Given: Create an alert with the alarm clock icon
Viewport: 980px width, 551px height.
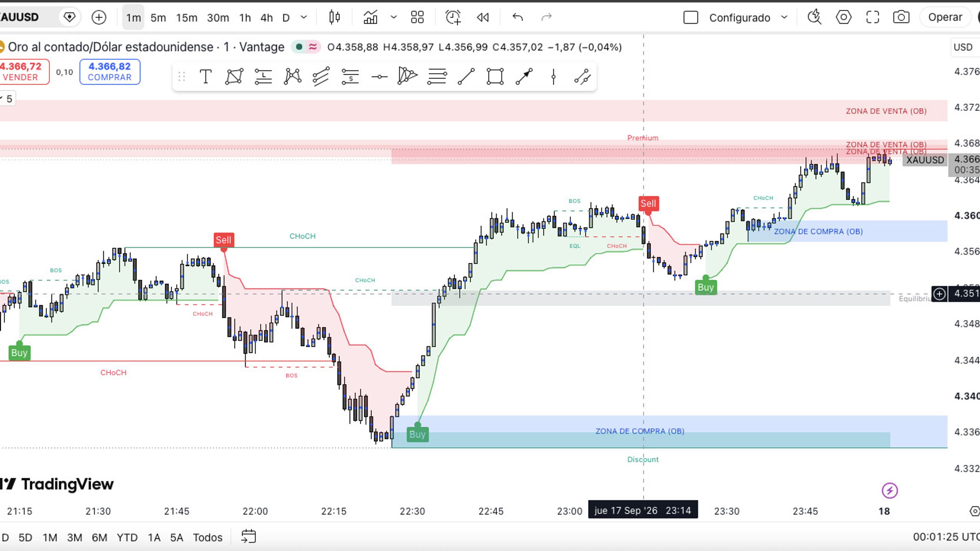Looking at the screenshot, I should (x=453, y=17).
